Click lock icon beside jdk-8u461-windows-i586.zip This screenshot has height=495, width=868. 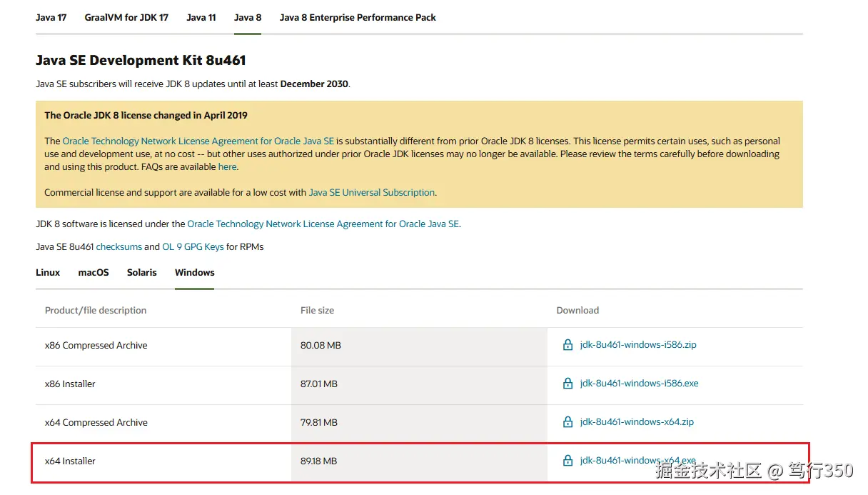click(x=567, y=345)
